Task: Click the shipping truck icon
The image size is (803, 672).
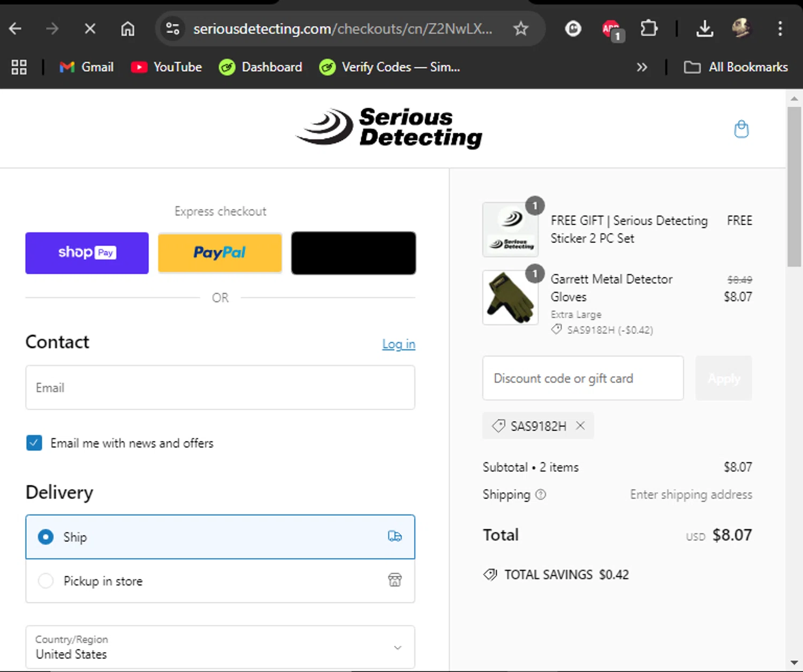Action: coord(395,537)
